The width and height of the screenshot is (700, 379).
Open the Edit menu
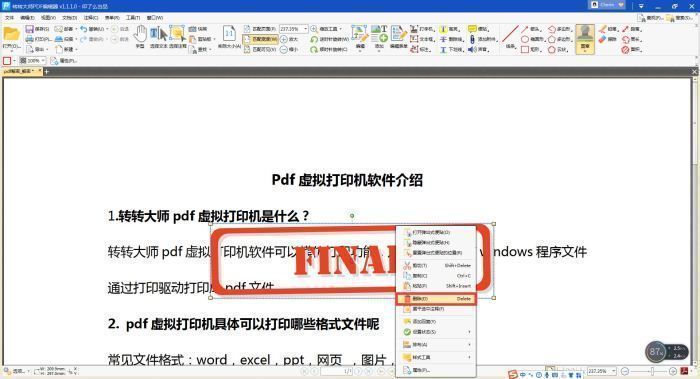point(27,17)
